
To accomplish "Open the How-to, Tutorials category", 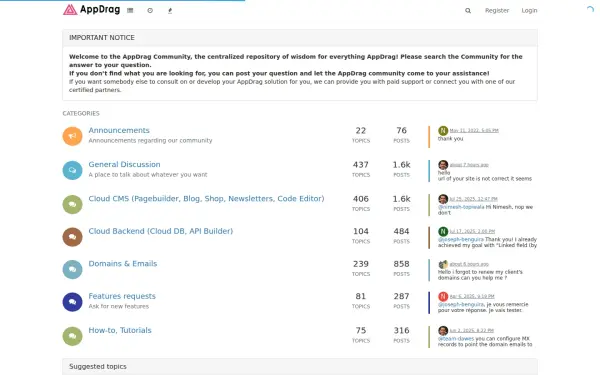I will click(120, 330).
